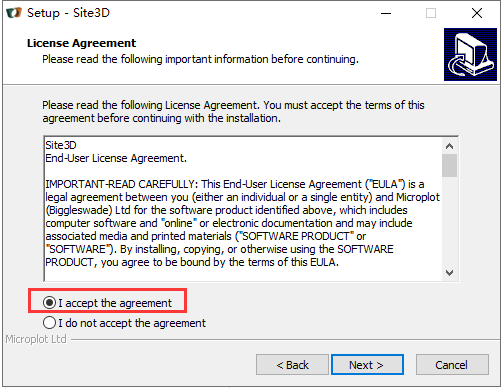
Task: Click inside the EULA license text box
Action: [x=243, y=209]
